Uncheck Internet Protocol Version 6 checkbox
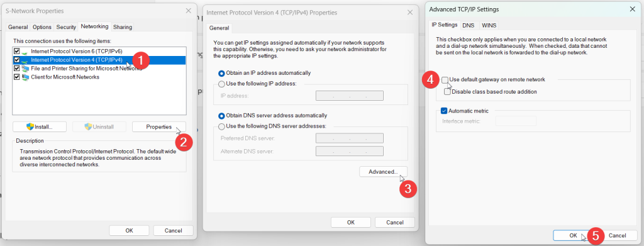The height and width of the screenshot is (246, 644). 17,52
